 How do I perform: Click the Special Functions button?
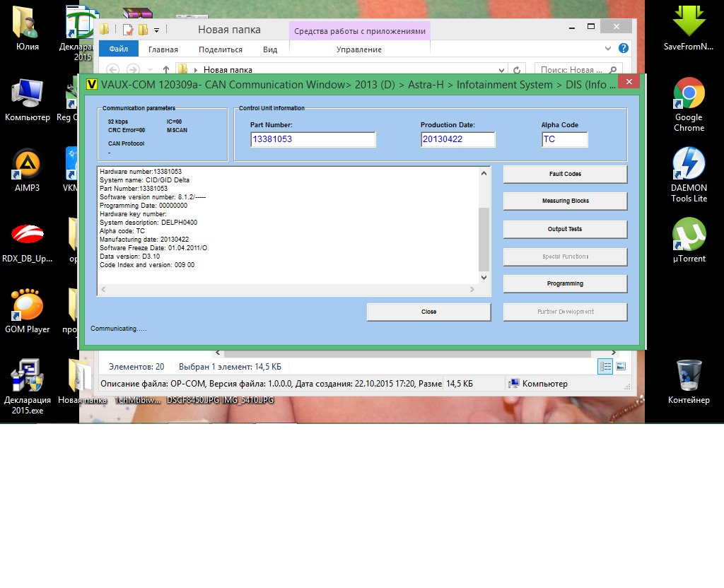click(x=565, y=257)
